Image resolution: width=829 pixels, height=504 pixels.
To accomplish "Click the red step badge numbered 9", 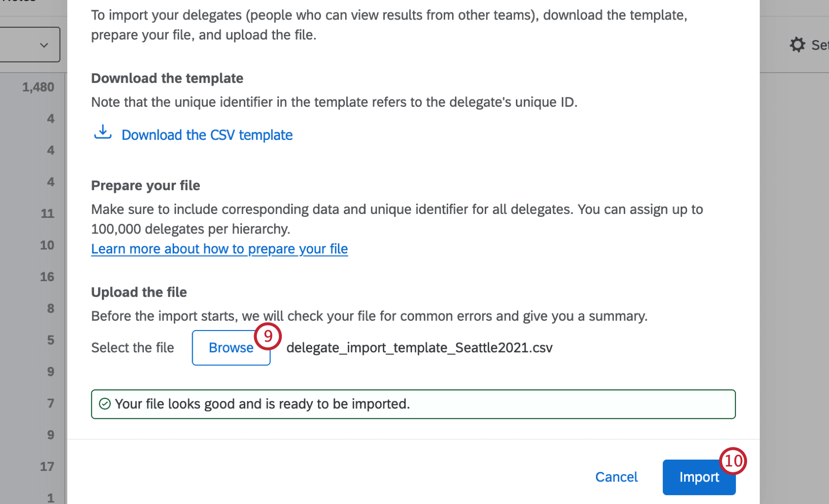I will pyautogui.click(x=268, y=336).
